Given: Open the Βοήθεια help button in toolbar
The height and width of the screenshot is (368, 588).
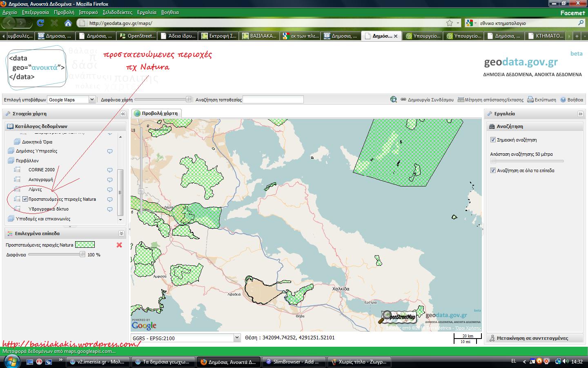Looking at the screenshot, I should [x=572, y=100].
